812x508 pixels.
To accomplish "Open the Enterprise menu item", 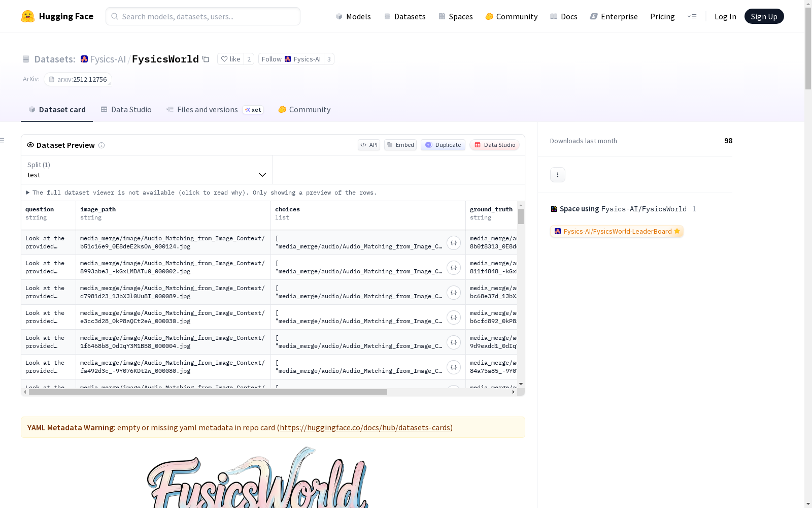I will (614, 16).
